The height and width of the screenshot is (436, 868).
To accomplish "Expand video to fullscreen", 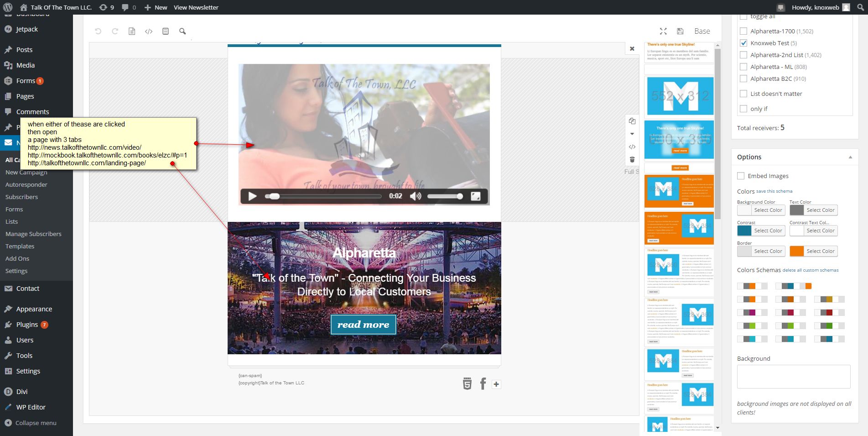I will [475, 196].
